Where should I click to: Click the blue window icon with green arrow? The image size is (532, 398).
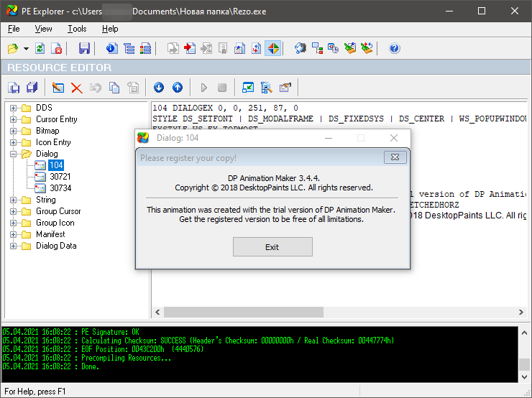(x=248, y=88)
